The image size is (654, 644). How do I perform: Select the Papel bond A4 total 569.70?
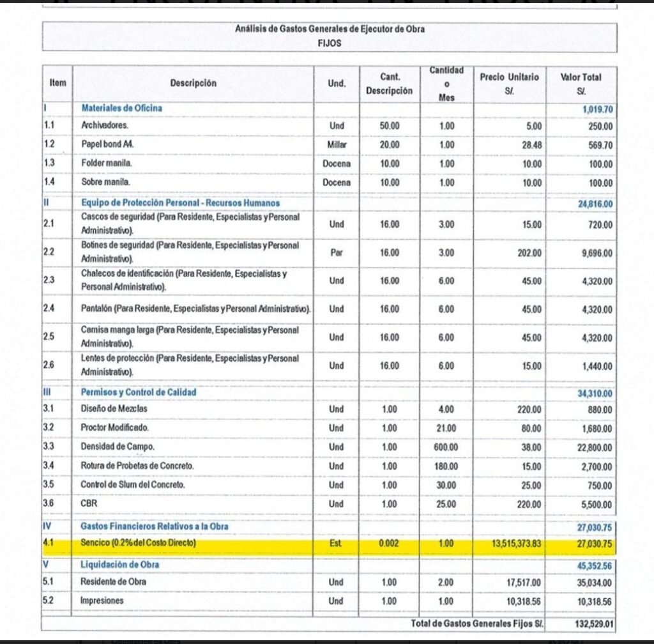pyautogui.click(x=600, y=145)
